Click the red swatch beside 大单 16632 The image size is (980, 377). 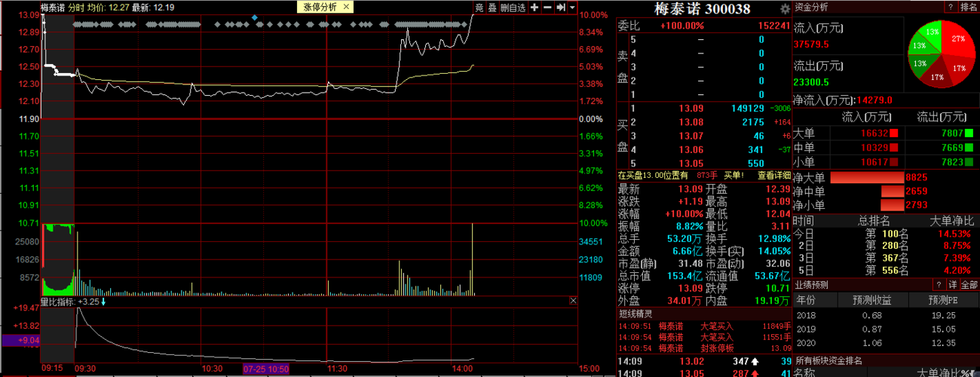tap(894, 133)
